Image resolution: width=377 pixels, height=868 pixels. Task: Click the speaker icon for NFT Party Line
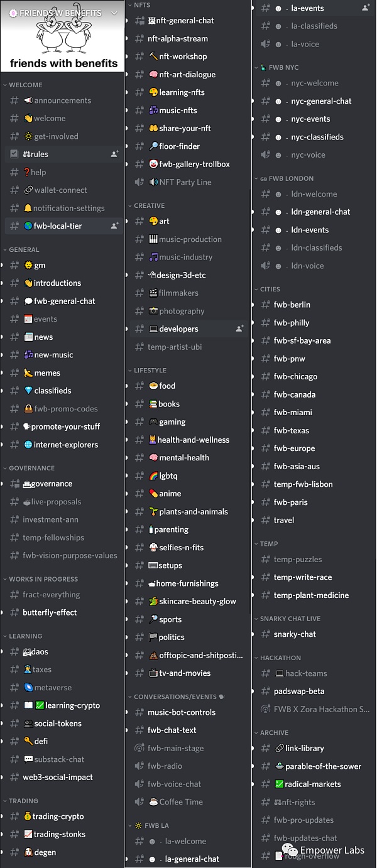139,182
